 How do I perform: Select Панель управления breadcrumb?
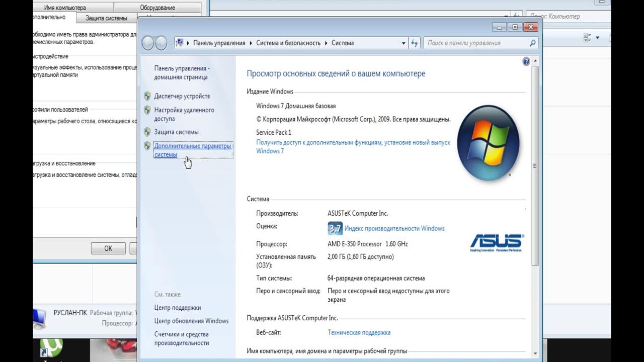point(219,43)
